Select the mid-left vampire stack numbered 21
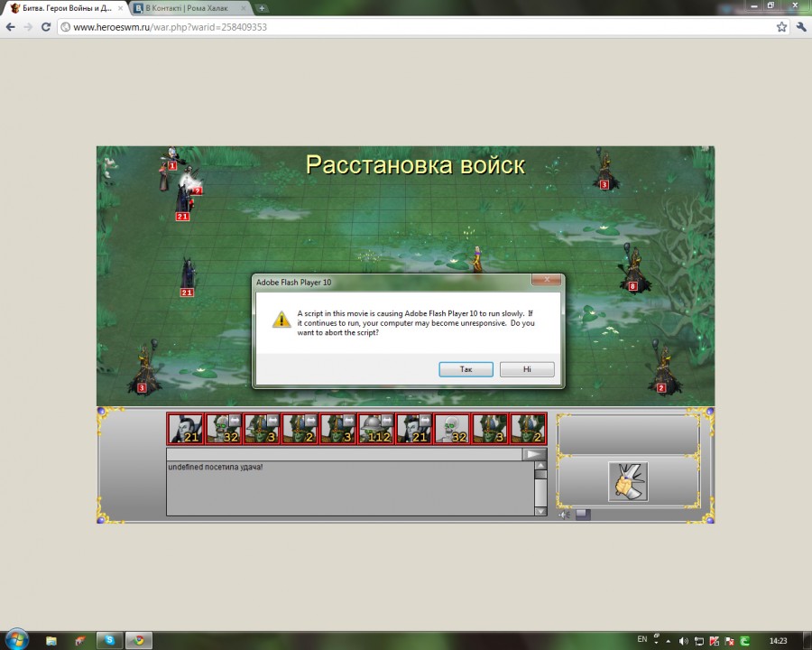 [x=188, y=277]
